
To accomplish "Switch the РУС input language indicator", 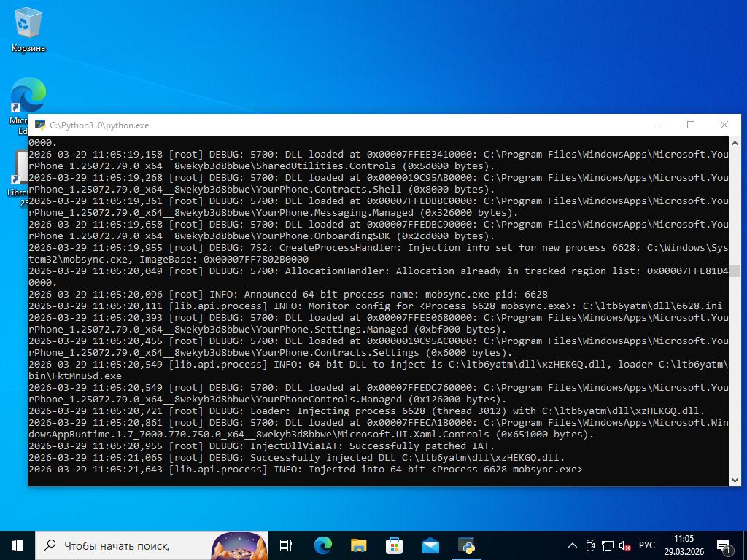I will pyautogui.click(x=646, y=545).
